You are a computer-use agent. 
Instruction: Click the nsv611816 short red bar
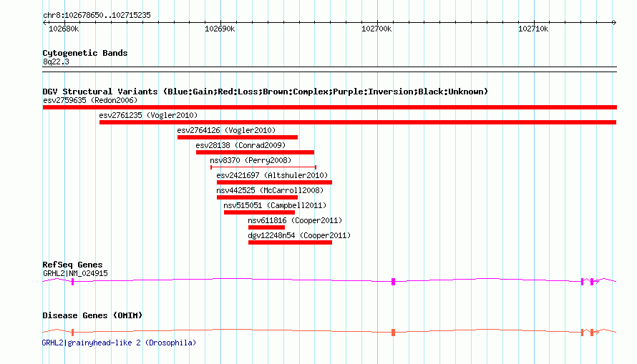pos(266,227)
